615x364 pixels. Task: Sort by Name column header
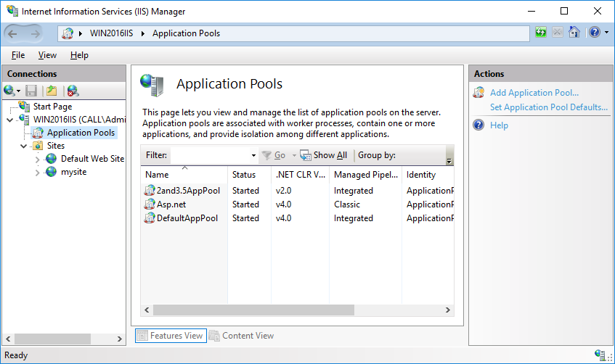pos(184,175)
